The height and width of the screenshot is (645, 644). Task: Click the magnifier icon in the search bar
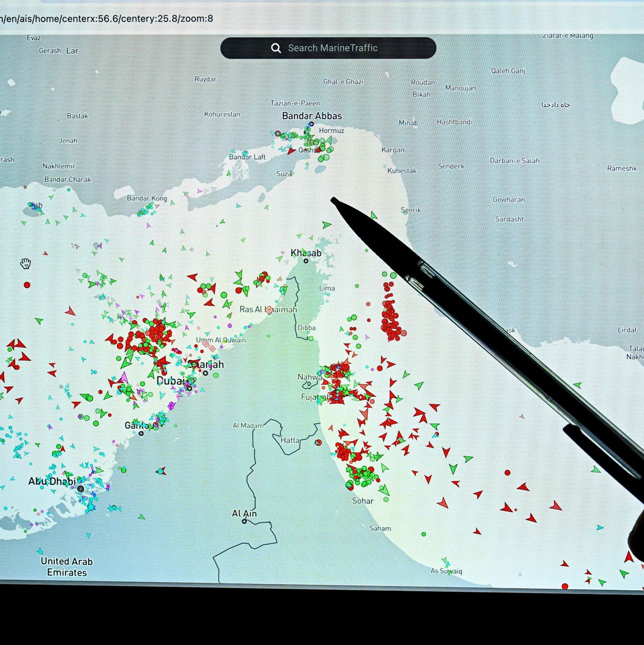click(x=276, y=48)
